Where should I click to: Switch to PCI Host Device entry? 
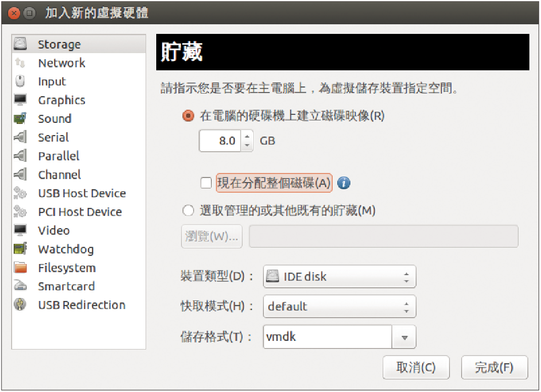tap(79, 211)
